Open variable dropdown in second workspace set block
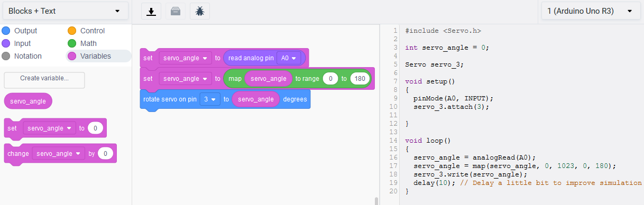This screenshot has height=205, width=644. click(185, 78)
